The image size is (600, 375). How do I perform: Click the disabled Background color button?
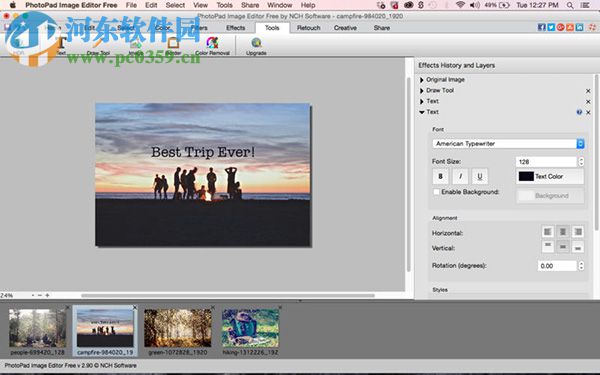(550, 196)
